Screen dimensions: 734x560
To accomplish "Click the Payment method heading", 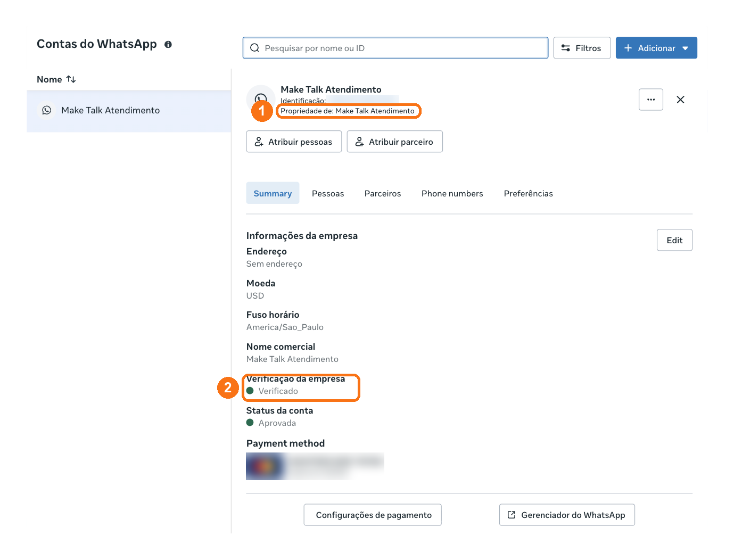I will pyautogui.click(x=285, y=443).
